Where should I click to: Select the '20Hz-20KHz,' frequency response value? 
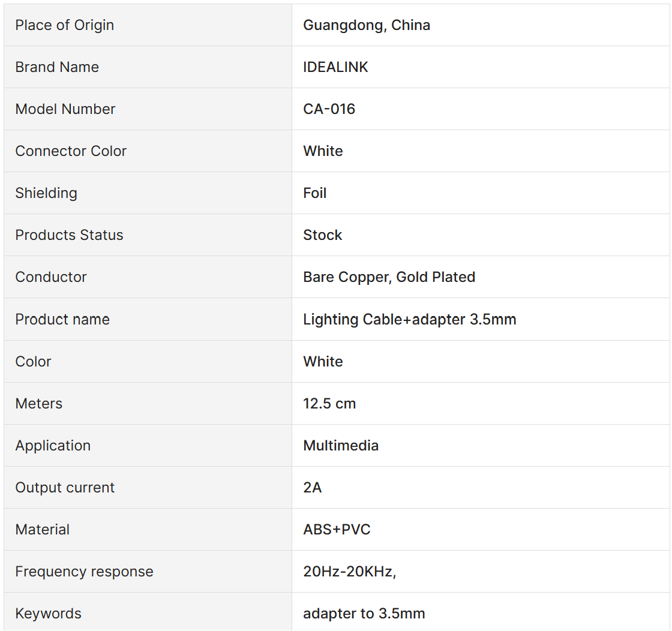click(x=349, y=572)
